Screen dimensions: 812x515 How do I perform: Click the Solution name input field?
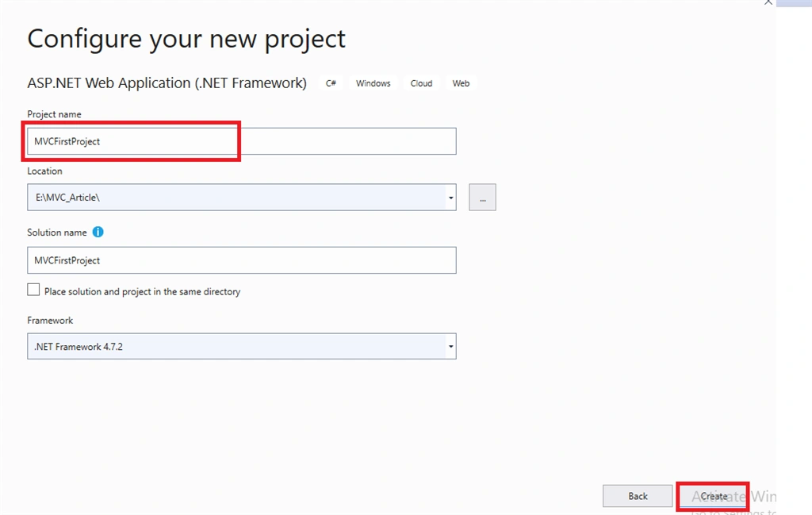tap(241, 260)
